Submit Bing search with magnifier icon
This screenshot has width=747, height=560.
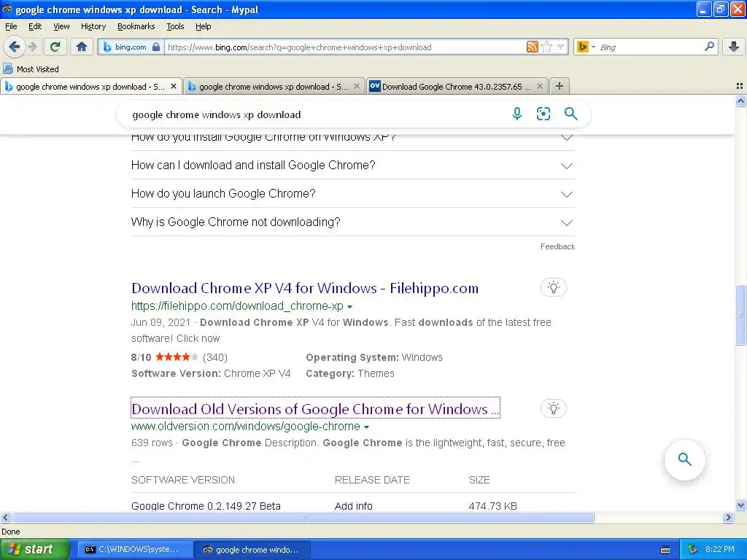tap(570, 114)
